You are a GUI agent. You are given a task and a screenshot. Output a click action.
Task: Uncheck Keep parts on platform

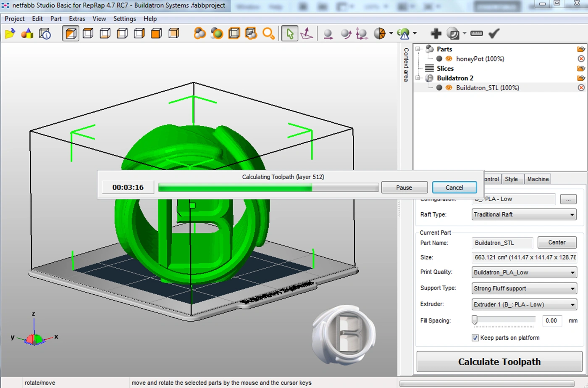475,338
